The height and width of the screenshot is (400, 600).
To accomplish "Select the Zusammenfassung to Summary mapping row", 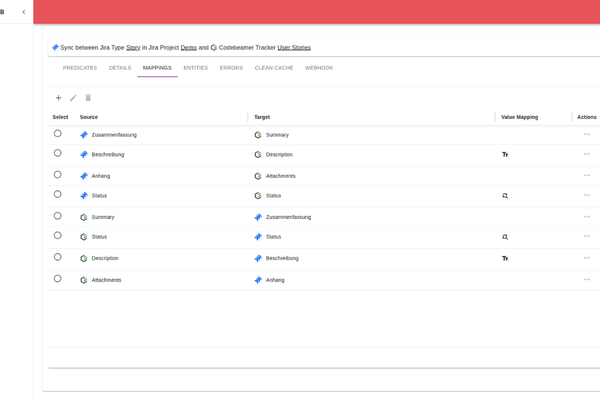I will pyautogui.click(x=57, y=133).
